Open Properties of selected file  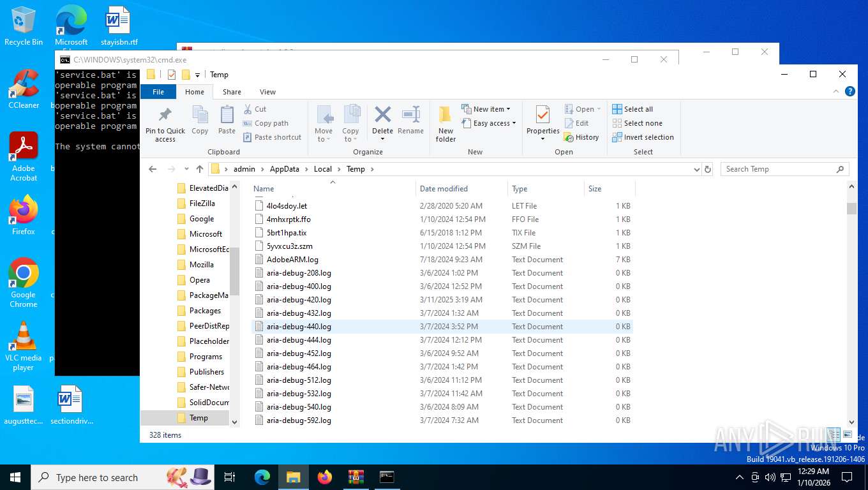pyautogui.click(x=543, y=122)
